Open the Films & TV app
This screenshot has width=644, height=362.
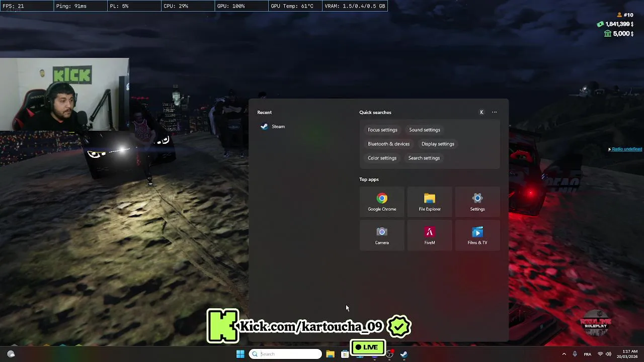tap(477, 236)
